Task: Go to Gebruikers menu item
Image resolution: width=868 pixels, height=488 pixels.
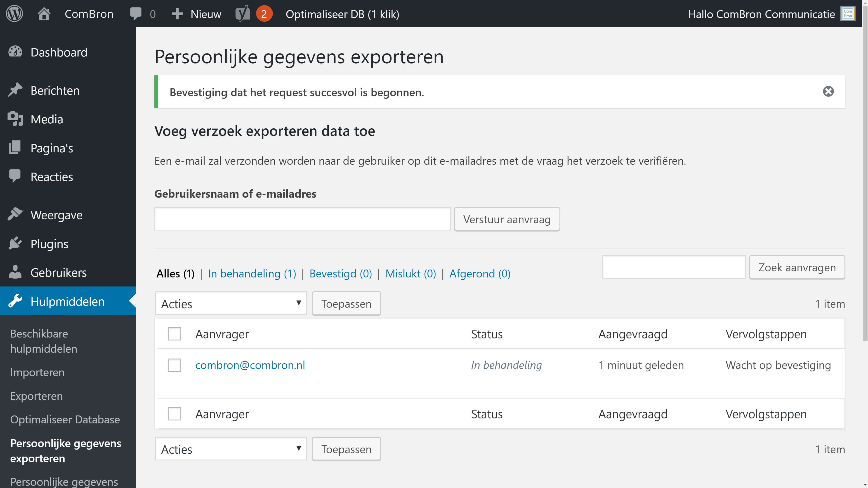Action: pos(58,272)
